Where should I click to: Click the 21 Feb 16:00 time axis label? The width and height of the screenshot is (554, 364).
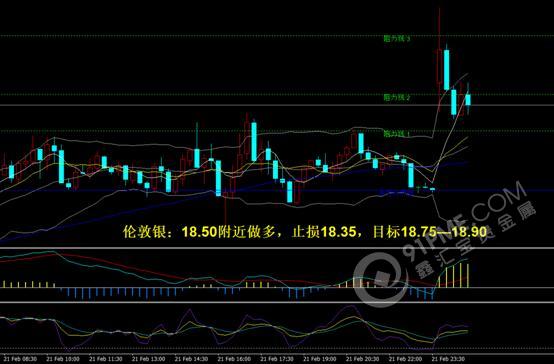234,359
